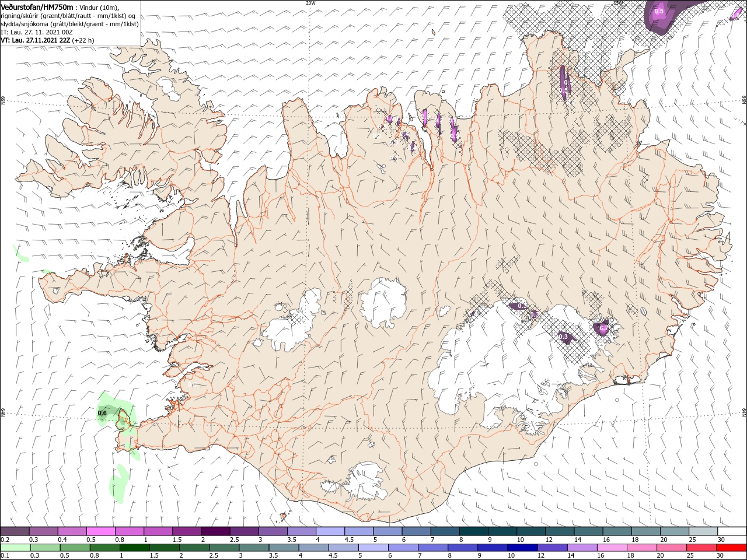The width and height of the screenshot is (747, 560).
Task: Pick the 4–4.5 pale lavender snow swatch
Action: pos(330,531)
